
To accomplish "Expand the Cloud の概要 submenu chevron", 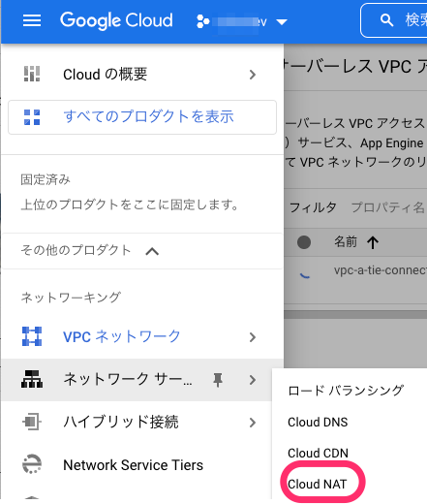I will pyautogui.click(x=253, y=75).
